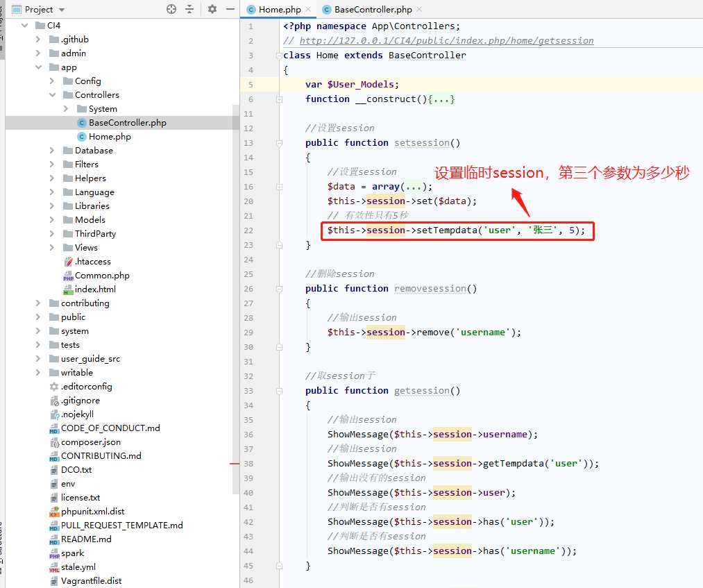
Task: Select the public folder
Action: point(73,317)
